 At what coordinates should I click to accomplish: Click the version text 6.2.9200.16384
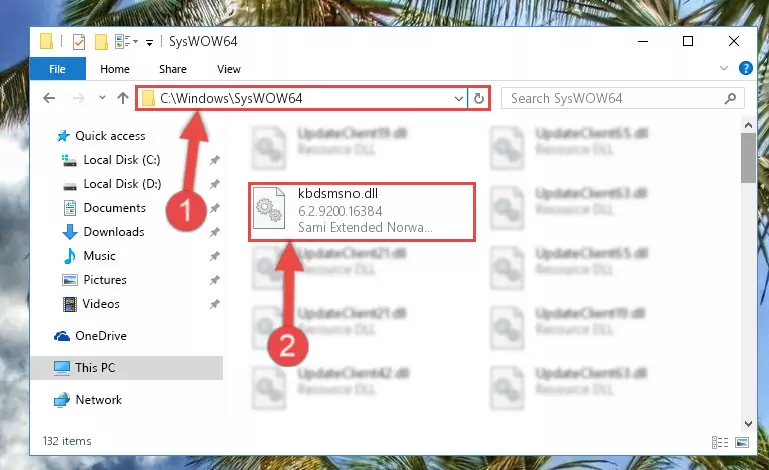click(340, 211)
